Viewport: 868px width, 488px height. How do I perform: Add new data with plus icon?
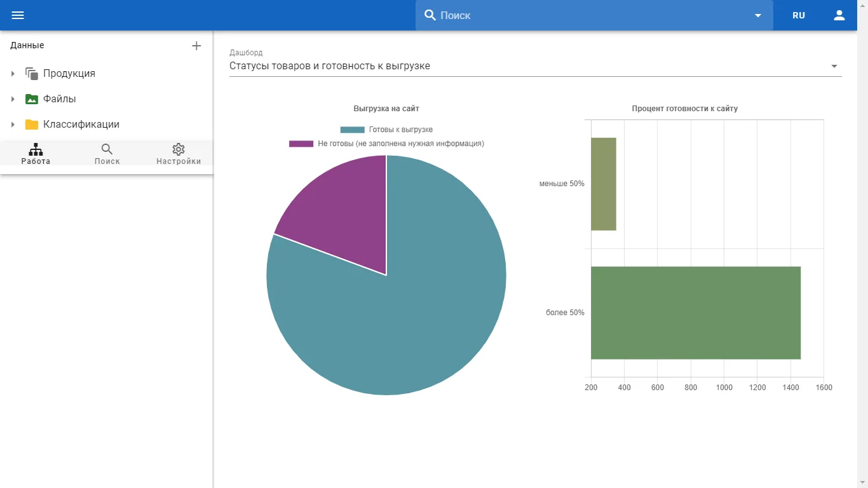196,46
